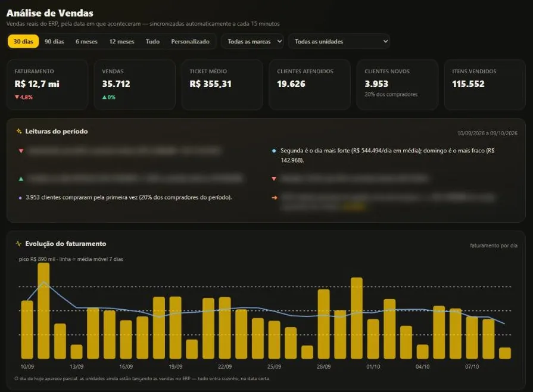Click the bar above the 22/09 label
The image size is (533, 392).
click(225, 328)
